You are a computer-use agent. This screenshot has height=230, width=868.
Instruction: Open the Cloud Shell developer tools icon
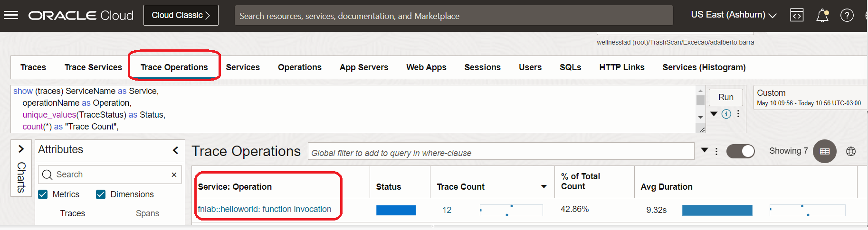(797, 15)
